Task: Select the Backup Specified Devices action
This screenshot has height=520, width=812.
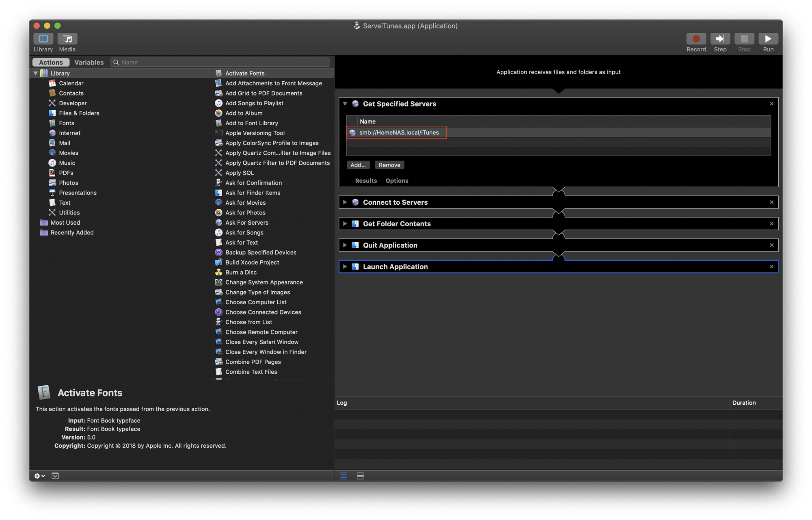Action: (x=261, y=252)
